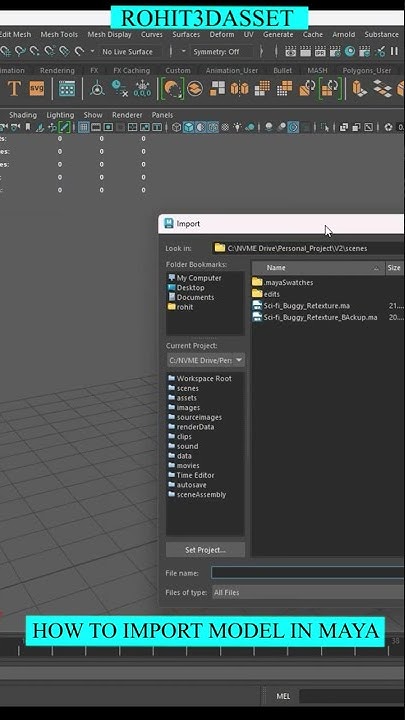Toggle use default material in viewport

point(201,127)
